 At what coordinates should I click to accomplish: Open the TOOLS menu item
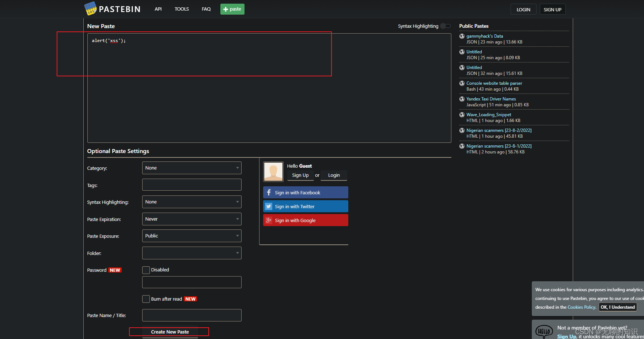[182, 9]
